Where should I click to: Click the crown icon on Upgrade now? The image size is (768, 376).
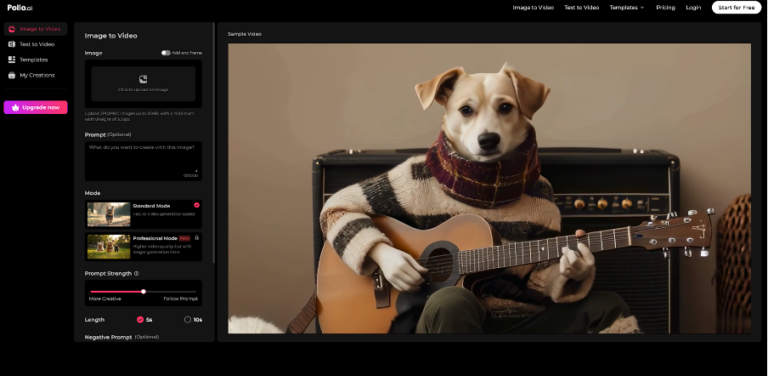(x=15, y=107)
